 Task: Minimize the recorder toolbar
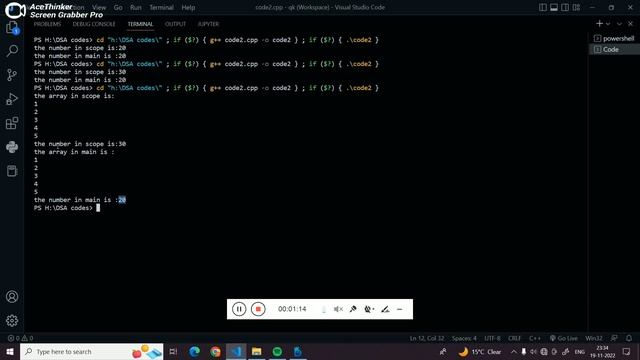pos(400,309)
